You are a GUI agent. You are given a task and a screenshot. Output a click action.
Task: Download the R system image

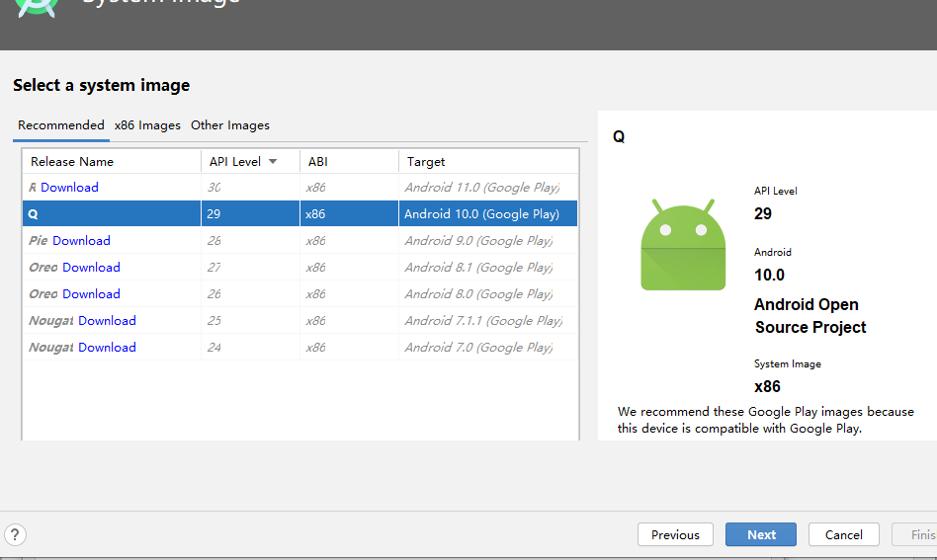(x=69, y=188)
